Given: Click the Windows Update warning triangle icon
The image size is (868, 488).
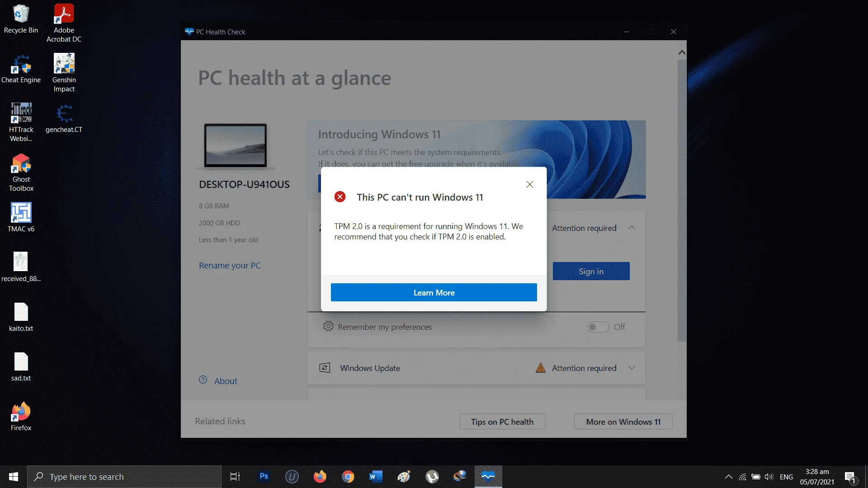Looking at the screenshot, I should (x=541, y=367).
